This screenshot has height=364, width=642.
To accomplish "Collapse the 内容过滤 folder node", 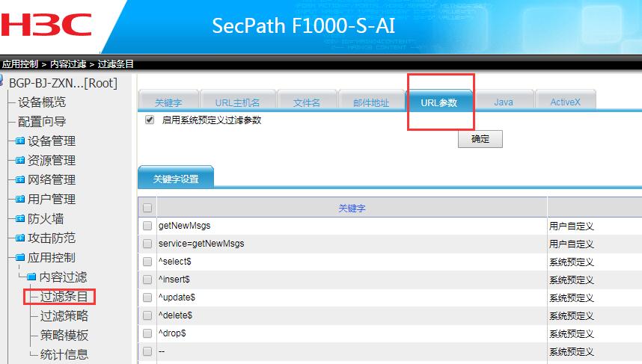I will click(x=31, y=277).
